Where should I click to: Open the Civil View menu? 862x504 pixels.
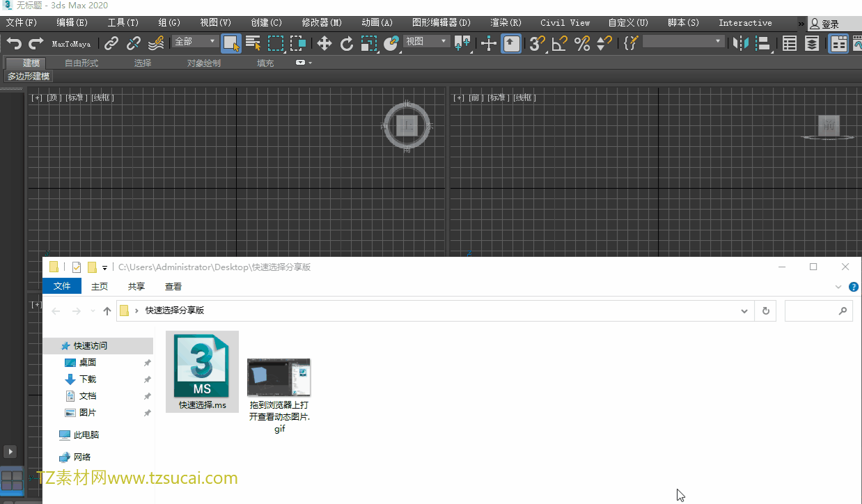(565, 23)
